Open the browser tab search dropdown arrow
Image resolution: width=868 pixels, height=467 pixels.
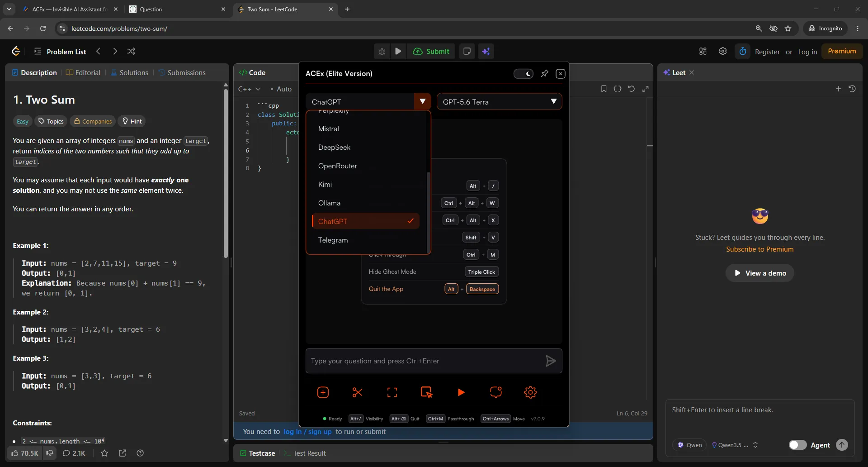click(x=9, y=9)
